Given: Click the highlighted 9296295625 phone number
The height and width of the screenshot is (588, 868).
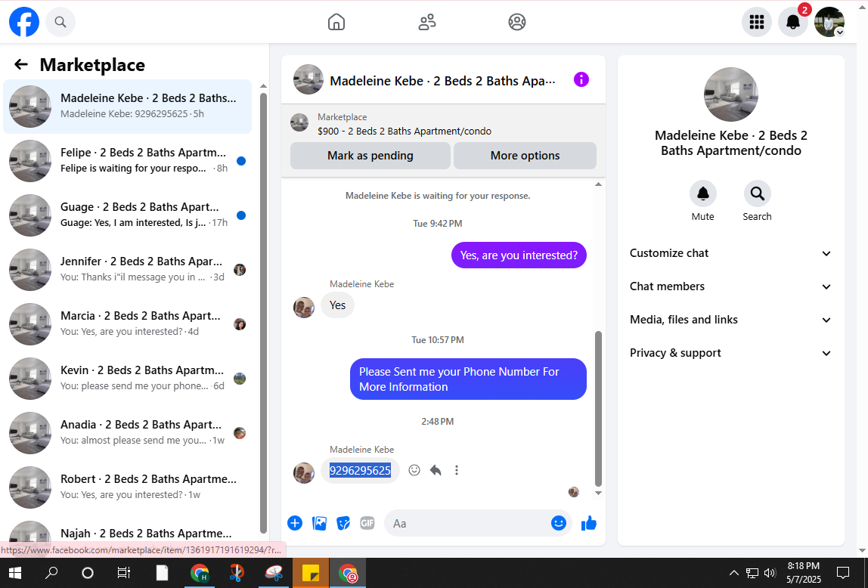Looking at the screenshot, I should click(361, 470).
